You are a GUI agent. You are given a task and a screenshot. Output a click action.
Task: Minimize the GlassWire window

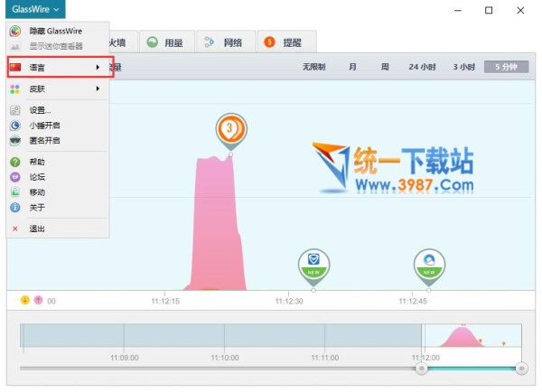[x=458, y=10]
